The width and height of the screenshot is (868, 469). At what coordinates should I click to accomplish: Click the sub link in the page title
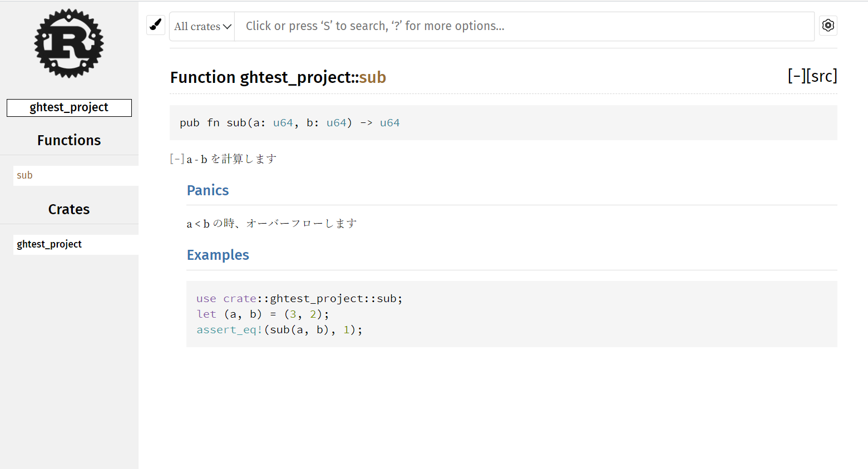click(372, 77)
